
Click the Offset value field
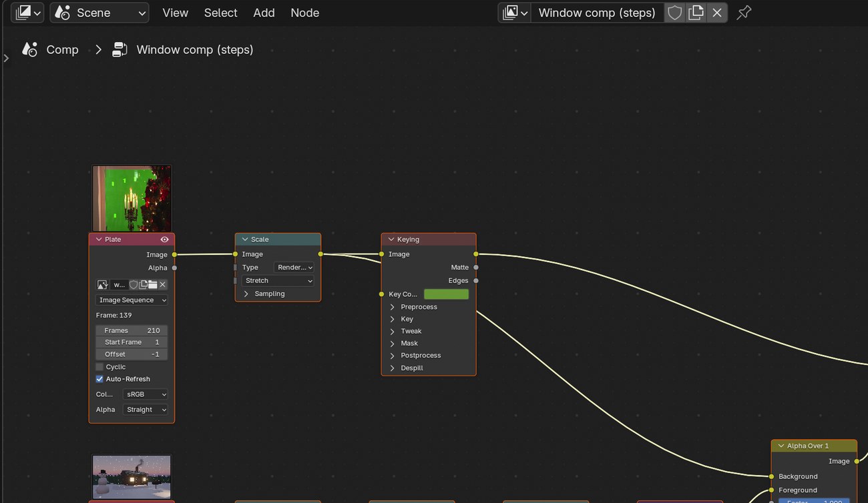132,354
